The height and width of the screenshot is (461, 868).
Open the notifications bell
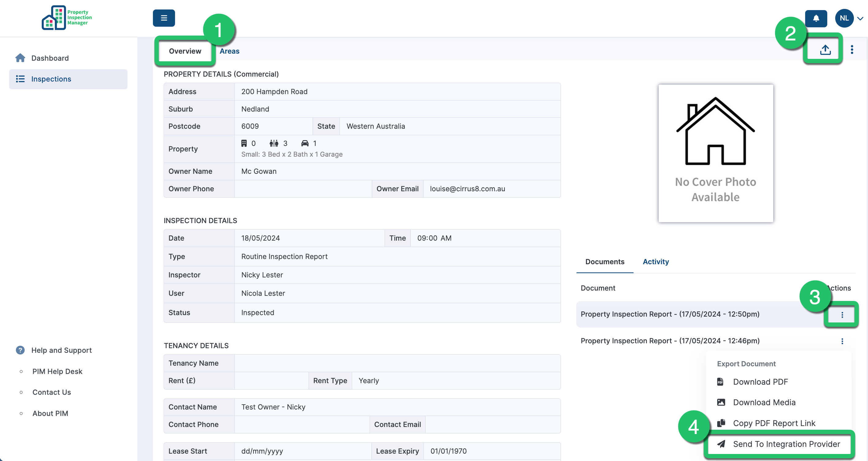tap(816, 18)
